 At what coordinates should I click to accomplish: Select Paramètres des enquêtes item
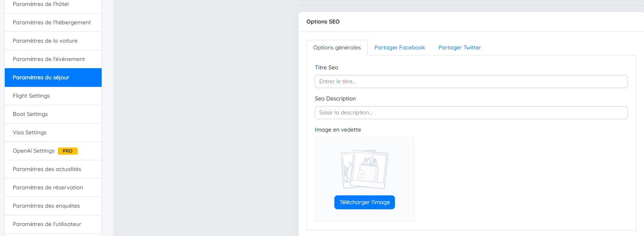point(46,206)
